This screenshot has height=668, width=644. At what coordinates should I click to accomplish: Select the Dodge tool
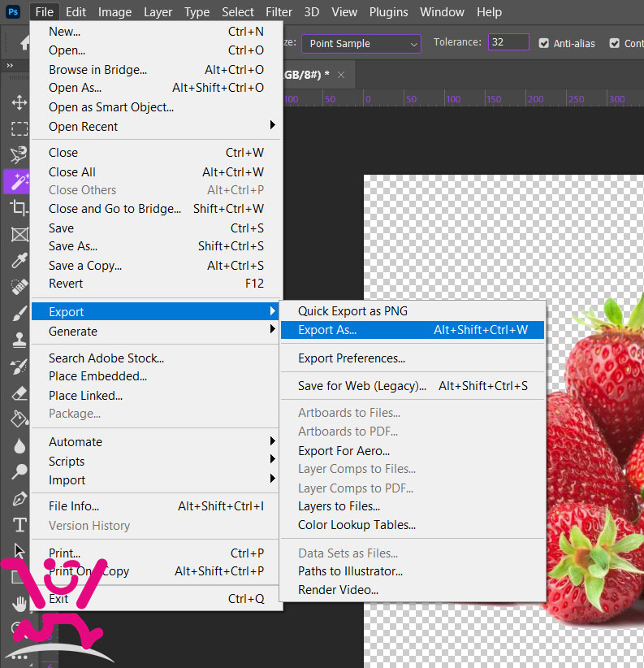19,471
